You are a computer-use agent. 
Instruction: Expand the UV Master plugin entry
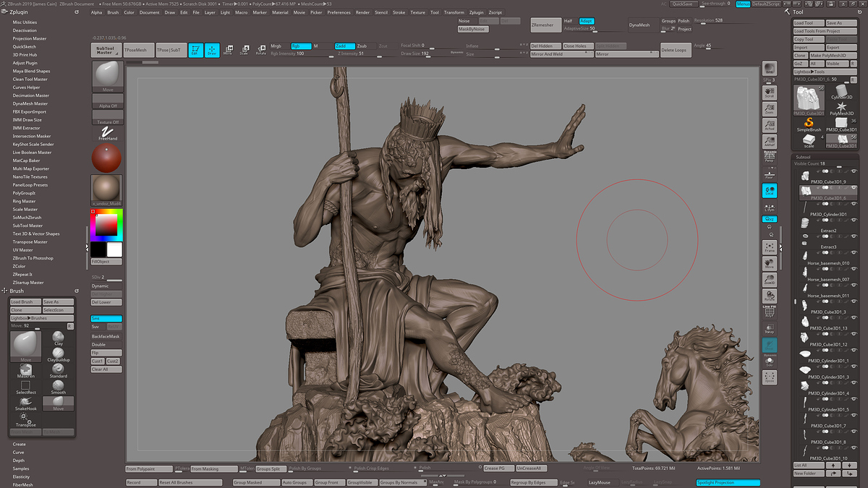coord(22,250)
